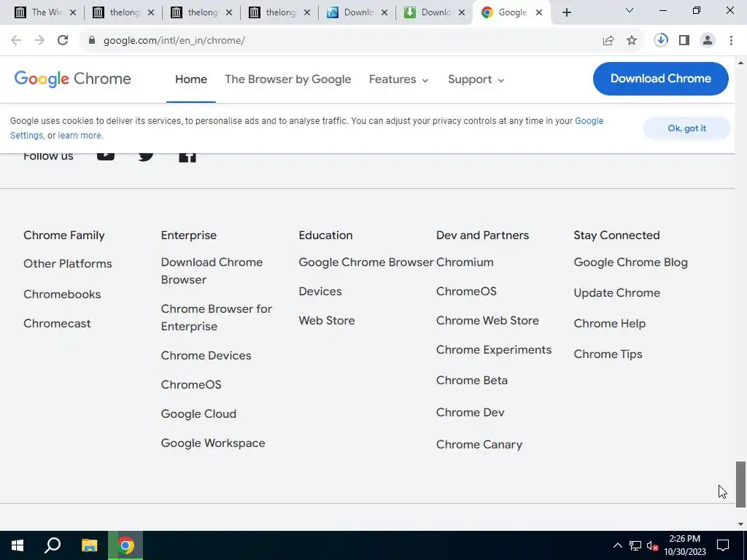Click Chrome icon in taskbar
The width and height of the screenshot is (747, 560).
point(125,545)
